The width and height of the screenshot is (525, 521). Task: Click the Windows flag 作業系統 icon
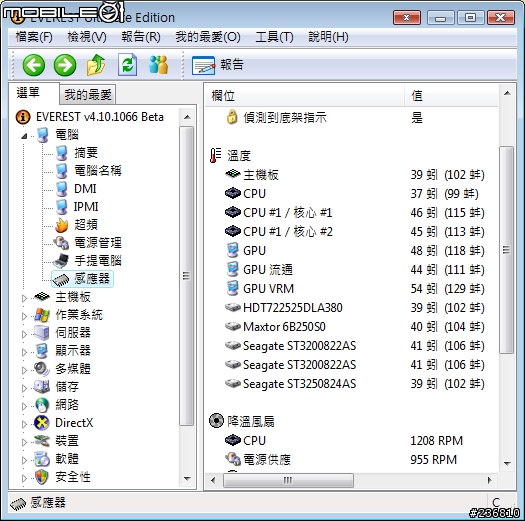[42, 315]
